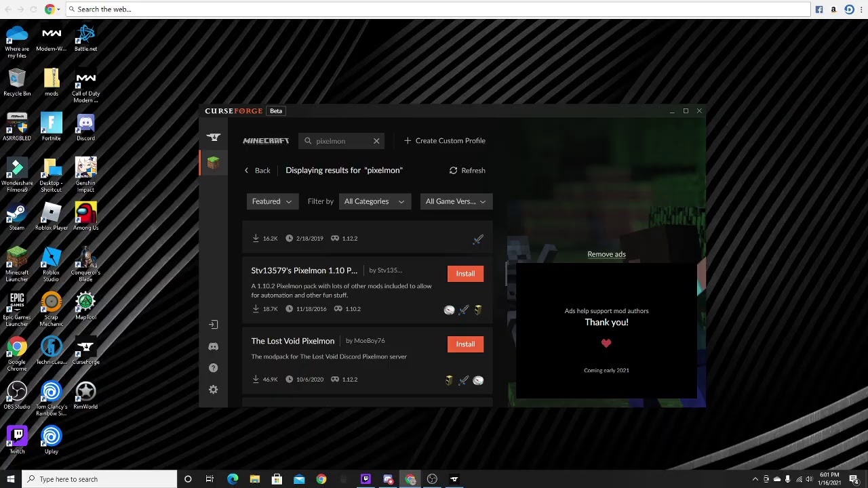Image resolution: width=868 pixels, height=488 pixels.
Task: Open File Explorer from the taskbar
Action: point(254,479)
